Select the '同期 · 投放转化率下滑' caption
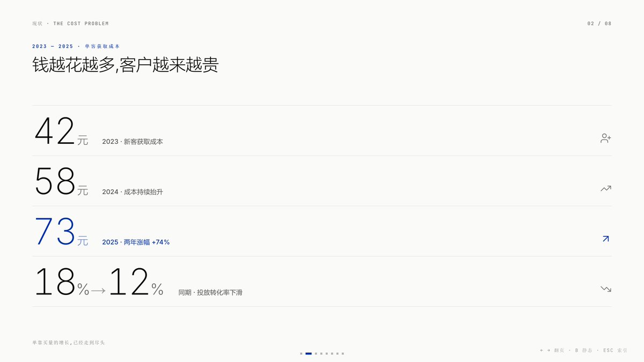The image size is (644, 362). [210, 293]
